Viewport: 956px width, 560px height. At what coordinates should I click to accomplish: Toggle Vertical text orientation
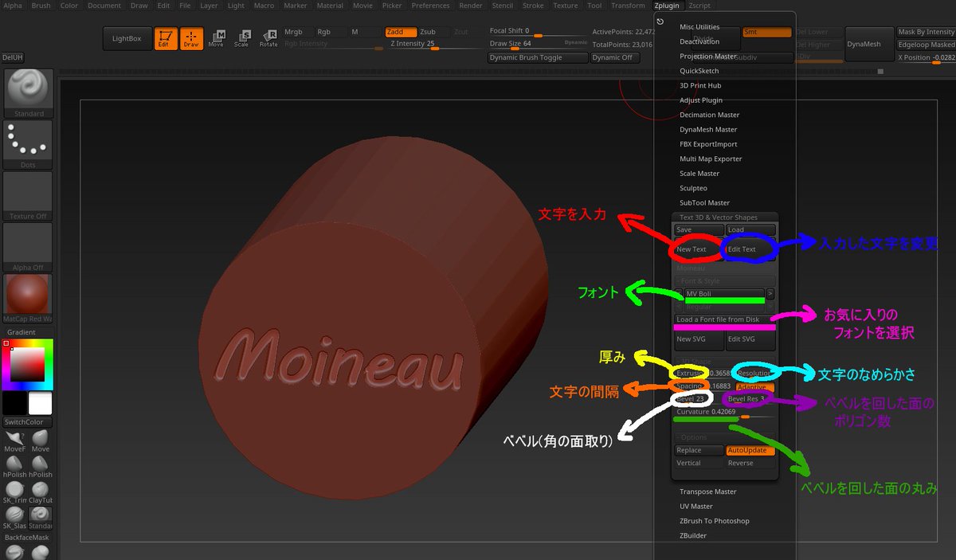pyautogui.click(x=699, y=463)
